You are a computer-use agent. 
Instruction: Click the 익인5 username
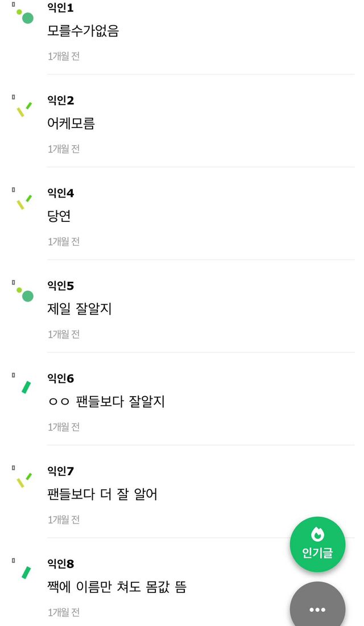click(x=60, y=286)
